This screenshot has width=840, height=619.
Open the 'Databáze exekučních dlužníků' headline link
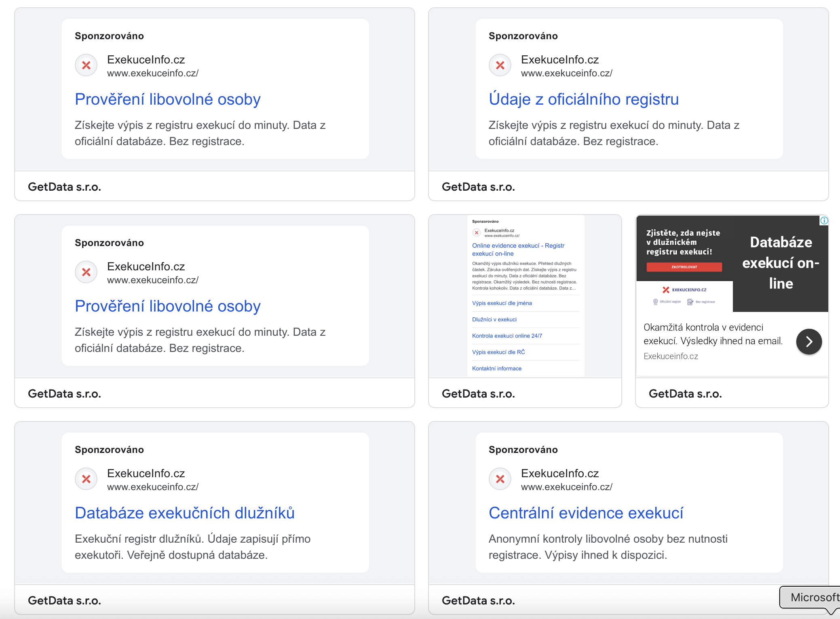click(185, 513)
